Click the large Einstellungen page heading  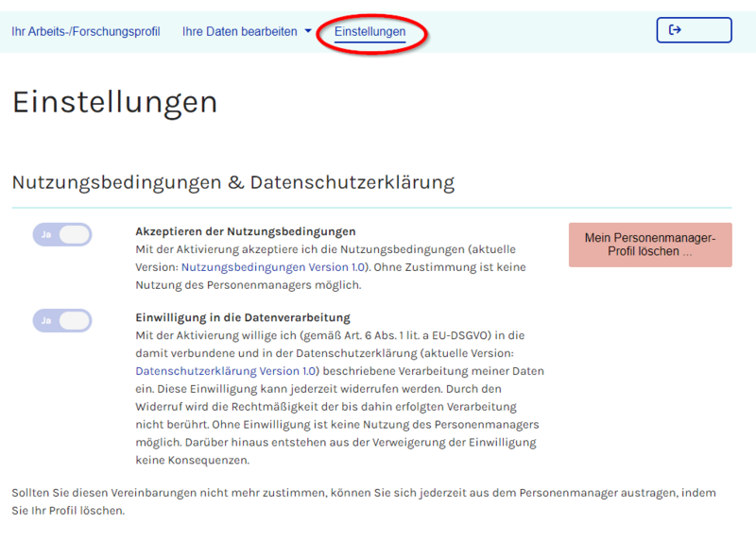pos(114,102)
